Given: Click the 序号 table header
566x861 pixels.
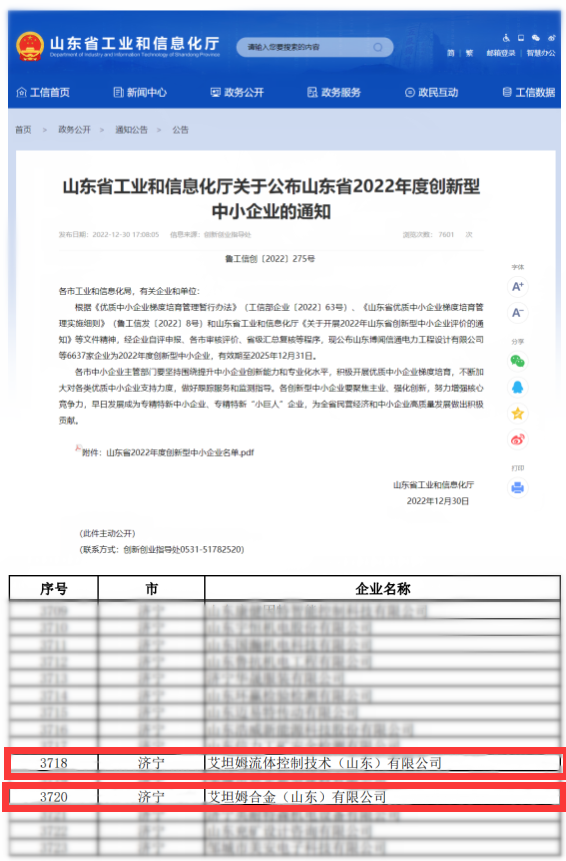Looking at the screenshot, I should click(x=53, y=589).
